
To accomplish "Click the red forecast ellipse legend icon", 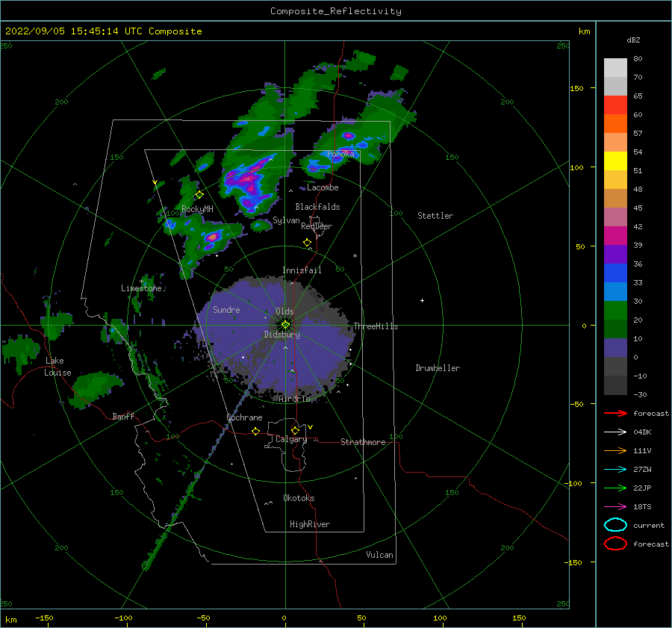I will coord(615,544).
